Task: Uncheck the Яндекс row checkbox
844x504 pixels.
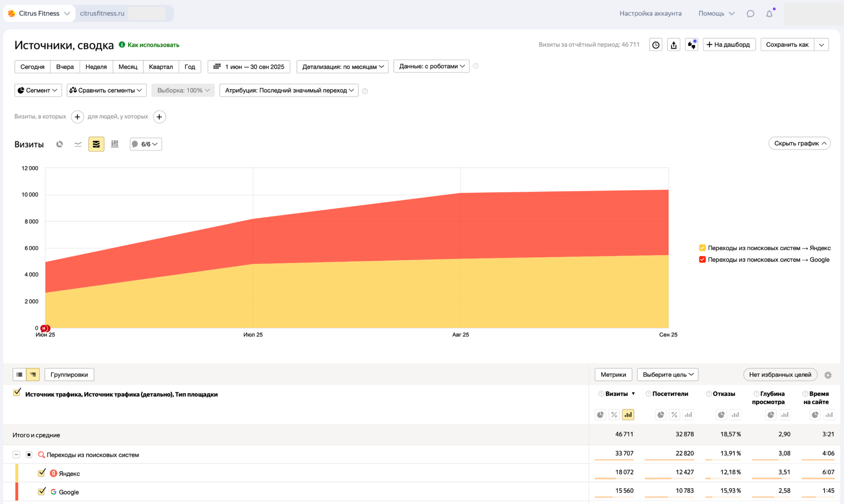Action: click(x=42, y=473)
